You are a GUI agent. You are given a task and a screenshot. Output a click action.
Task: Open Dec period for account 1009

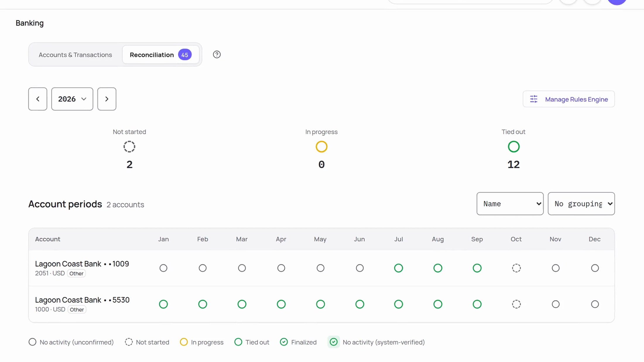point(595,268)
